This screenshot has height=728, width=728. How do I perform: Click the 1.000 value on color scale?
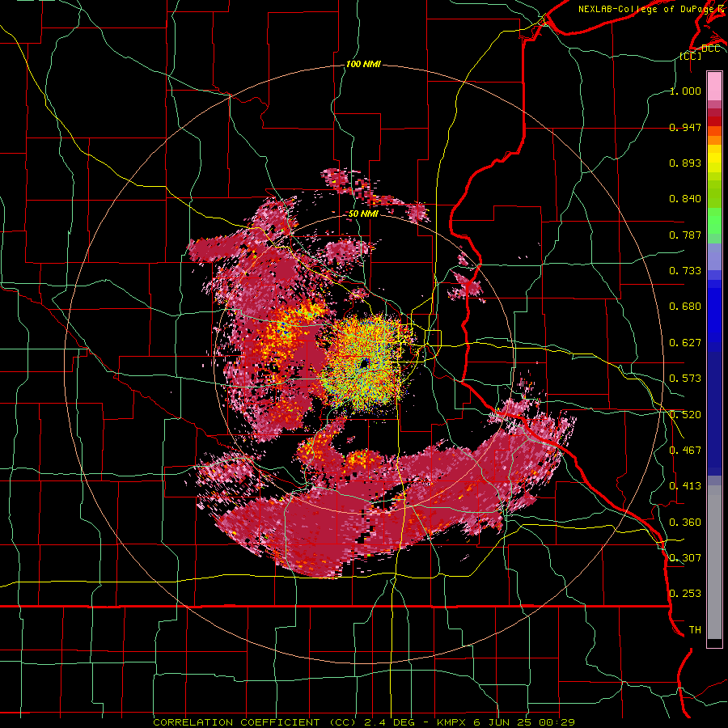(685, 91)
